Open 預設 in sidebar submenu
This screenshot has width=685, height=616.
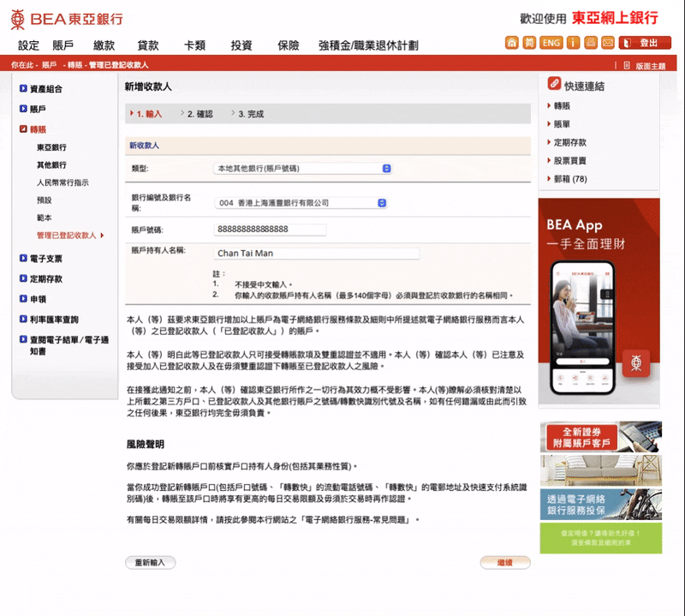[x=45, y=200]
